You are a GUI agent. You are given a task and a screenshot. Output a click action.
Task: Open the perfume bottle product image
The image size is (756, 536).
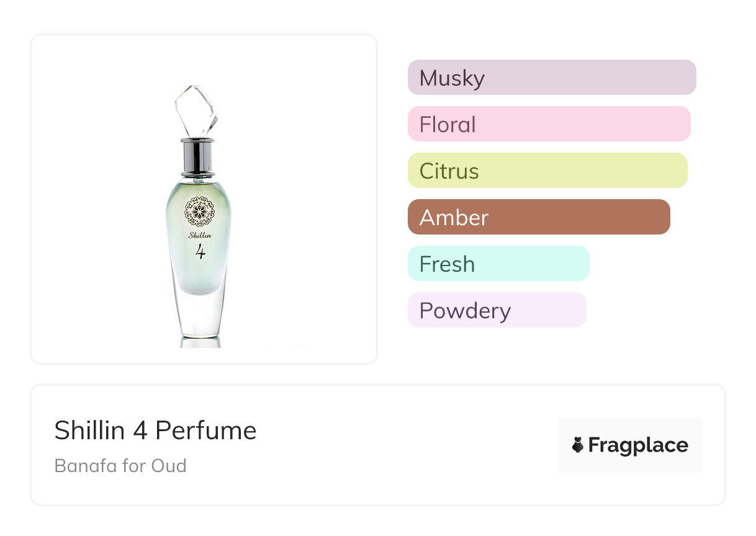[204, 199]
